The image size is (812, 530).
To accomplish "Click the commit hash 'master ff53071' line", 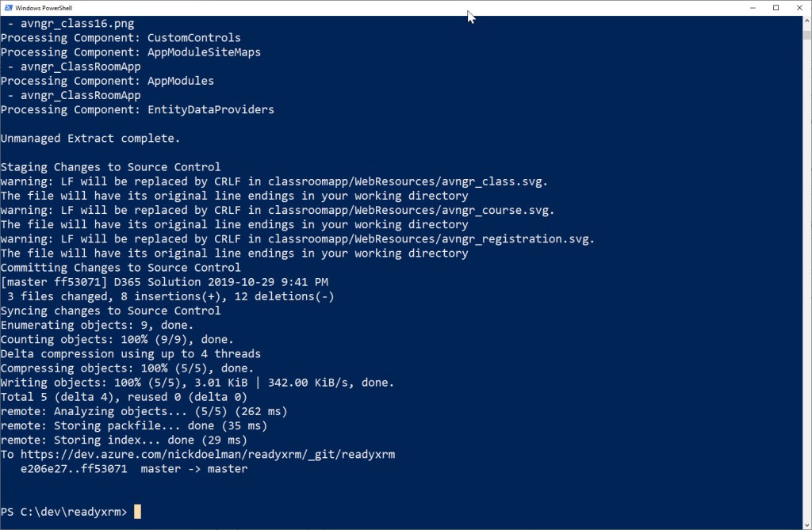I will coord(164,282).
